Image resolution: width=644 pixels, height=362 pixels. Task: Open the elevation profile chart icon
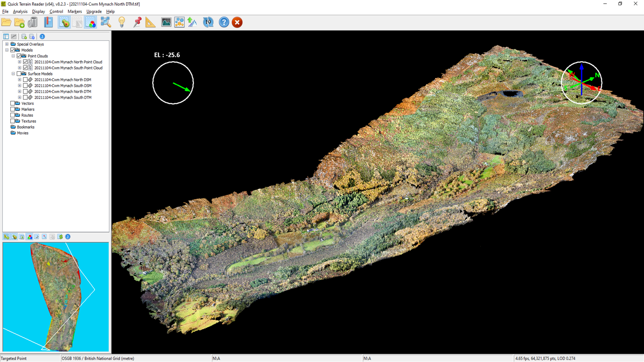pos(166,22)
